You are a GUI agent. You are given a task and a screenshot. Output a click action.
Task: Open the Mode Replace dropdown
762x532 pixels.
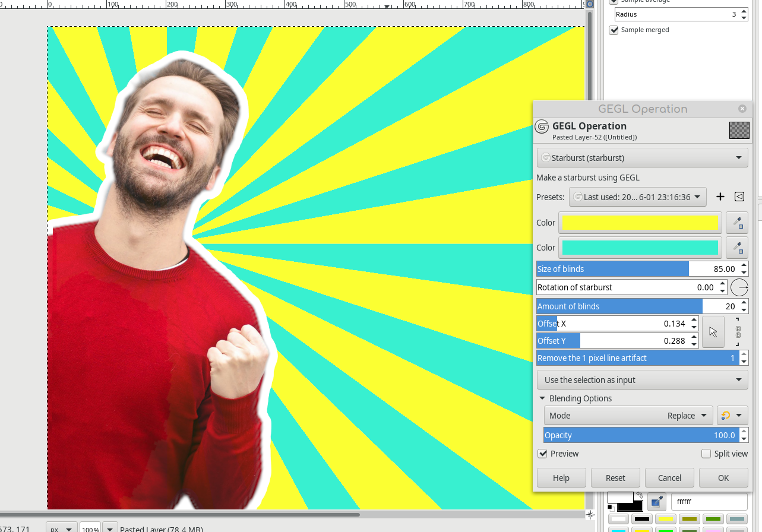pos(628,416)
